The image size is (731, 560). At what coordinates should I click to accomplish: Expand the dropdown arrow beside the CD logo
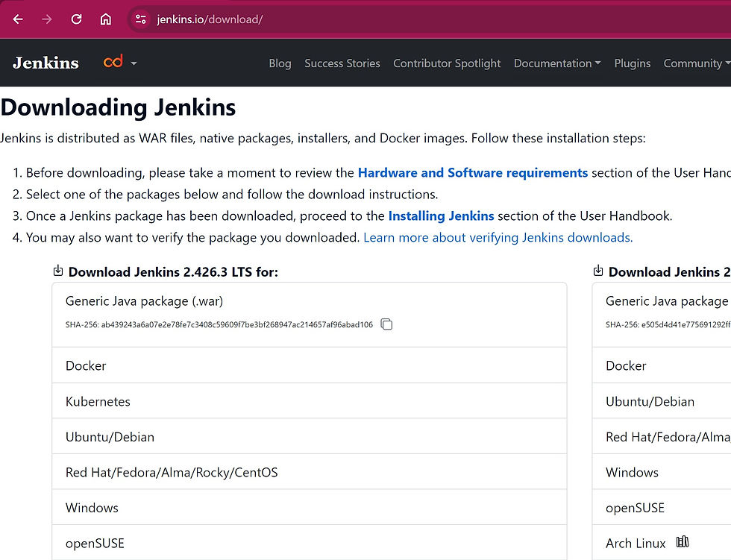(x=134, y=63)
